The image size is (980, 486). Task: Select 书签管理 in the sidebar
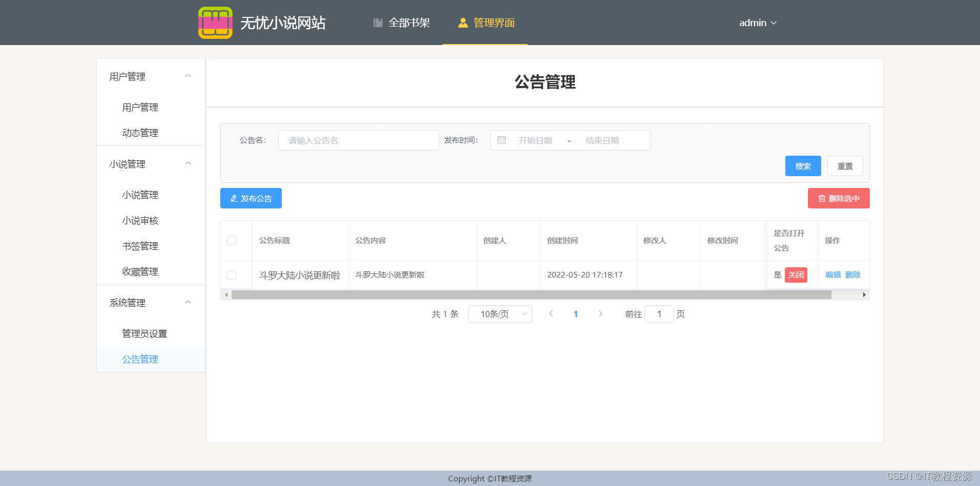tap(151, 246)
